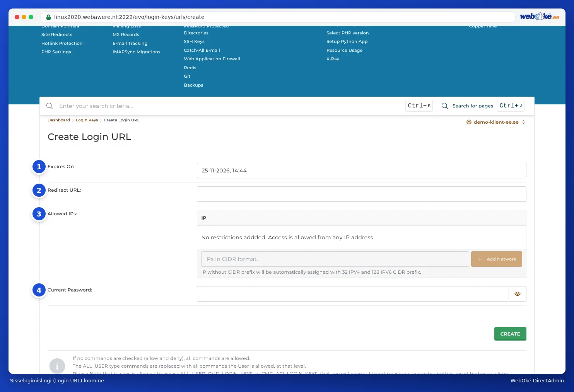Open Hotlink Protection menu item

coord(62,43)
